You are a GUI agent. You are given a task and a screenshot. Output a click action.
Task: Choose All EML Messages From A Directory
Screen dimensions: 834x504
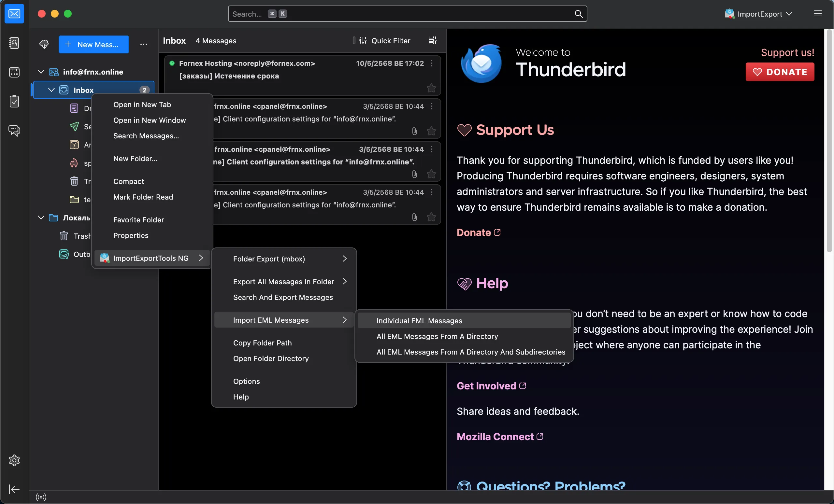pyautogui.click(x=464, y=336)
